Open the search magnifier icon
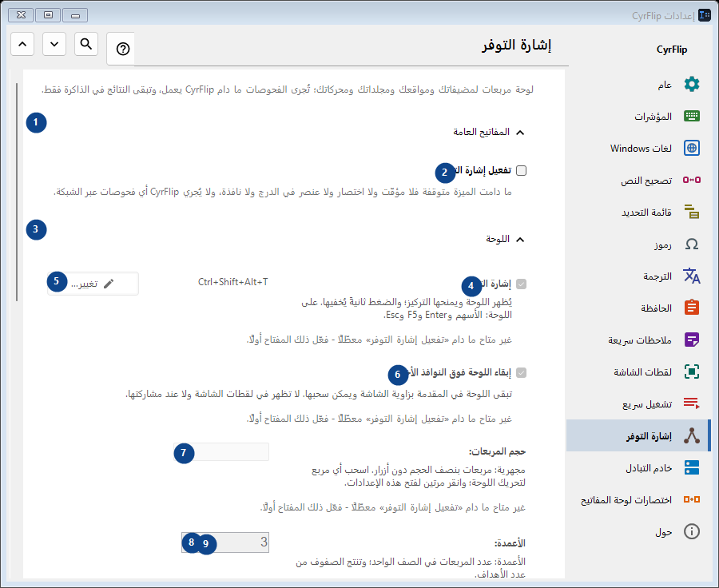Screen dimensions: 719x588 [86, 44]
